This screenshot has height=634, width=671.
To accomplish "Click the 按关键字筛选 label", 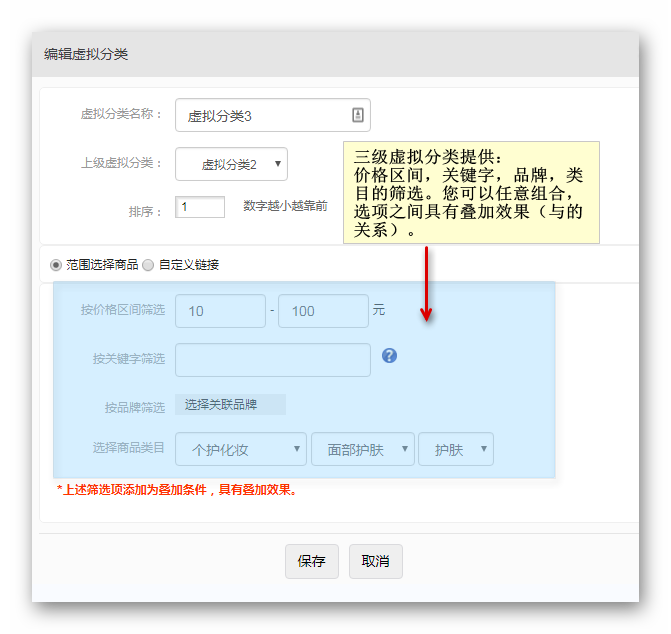I will pyautogui.click(x=129, y=359).
